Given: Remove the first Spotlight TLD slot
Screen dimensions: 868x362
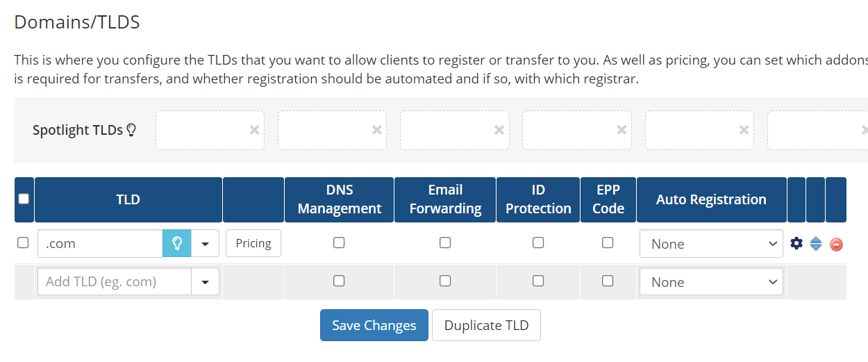Looking at the screenshot, I should (x=255, y=130).
